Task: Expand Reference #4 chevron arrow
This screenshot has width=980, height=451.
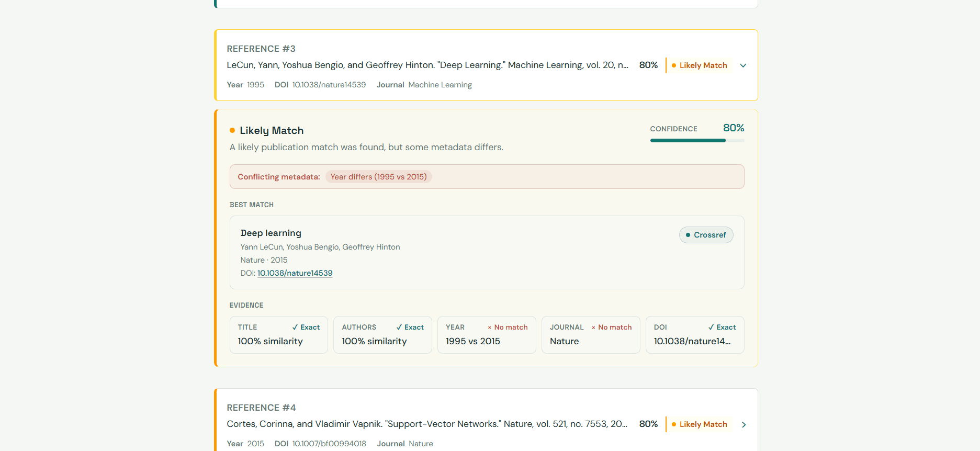Action: (x=744, y=424)
